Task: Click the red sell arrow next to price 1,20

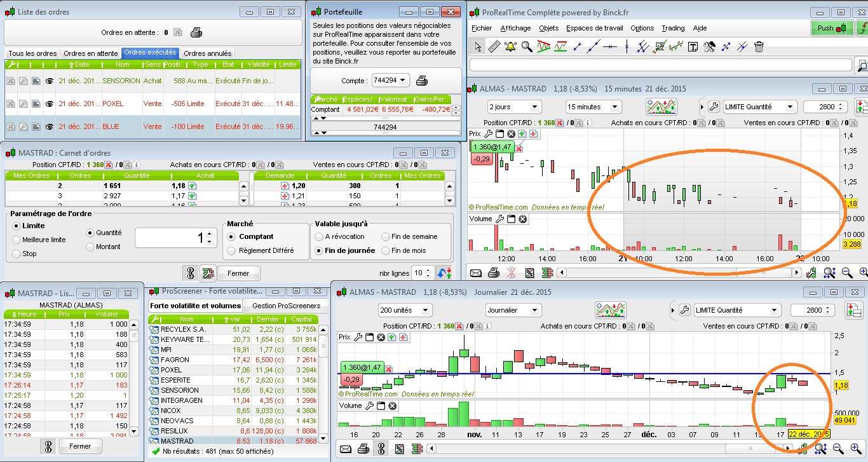Action: [x=285, y=186]
